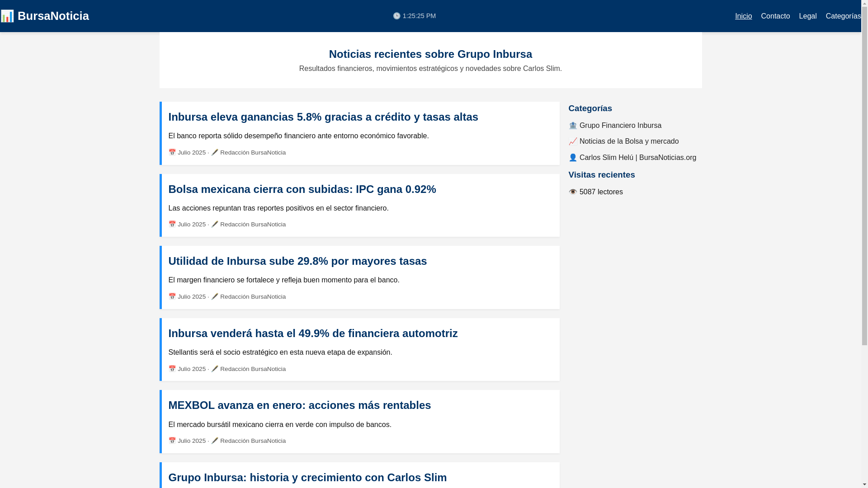The height and width of the screenshot is (488, 868).
Task: Click pencil icon under Inbursa eleva ganancias article
Action: pos(215,152)
